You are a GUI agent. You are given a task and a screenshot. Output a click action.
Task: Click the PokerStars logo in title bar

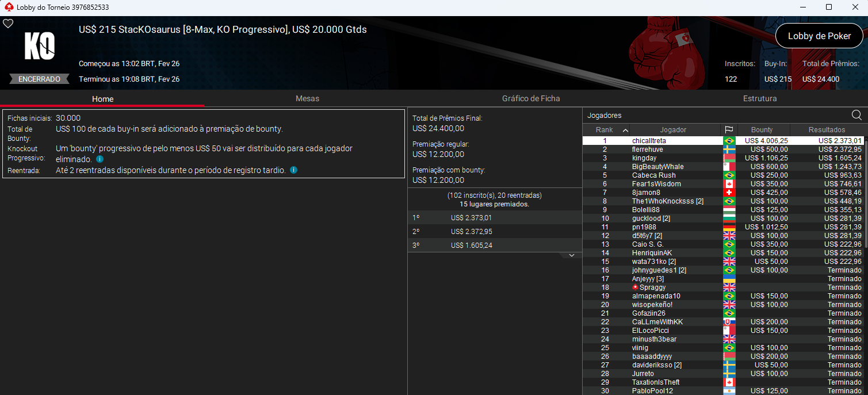coord(7,7)
